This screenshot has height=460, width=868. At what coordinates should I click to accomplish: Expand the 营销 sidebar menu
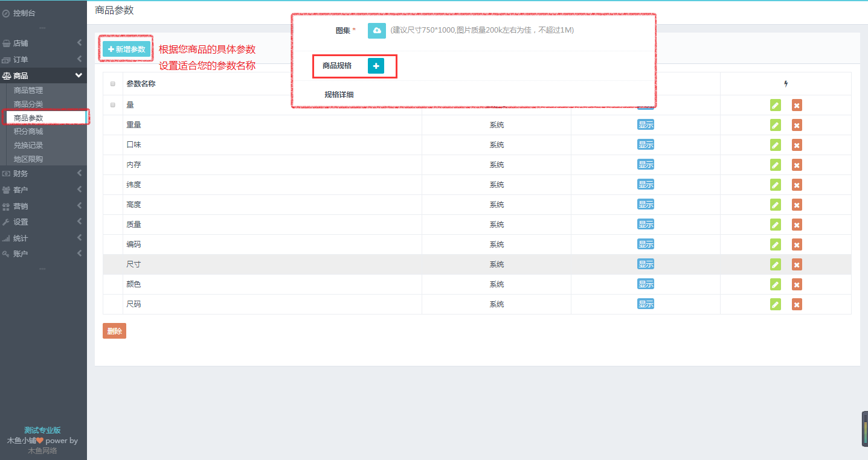(42, 206)
